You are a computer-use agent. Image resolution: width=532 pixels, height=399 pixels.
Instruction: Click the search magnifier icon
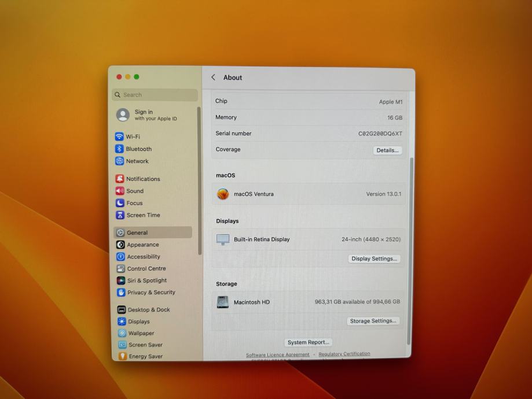pyautogui.click(x=118, y=95)
